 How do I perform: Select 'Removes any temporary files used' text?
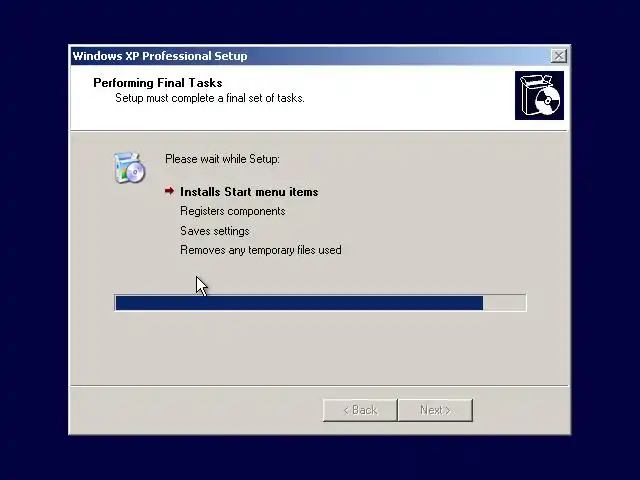click(x=261, y=250)
